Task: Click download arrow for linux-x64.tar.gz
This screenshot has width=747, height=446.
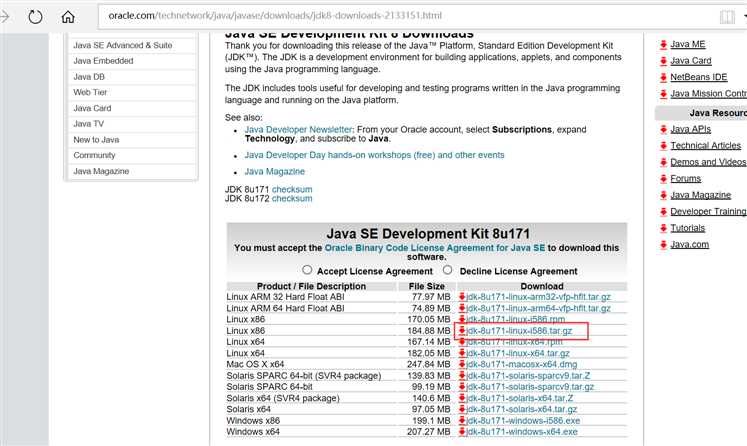Action: [x=462, y=353]
